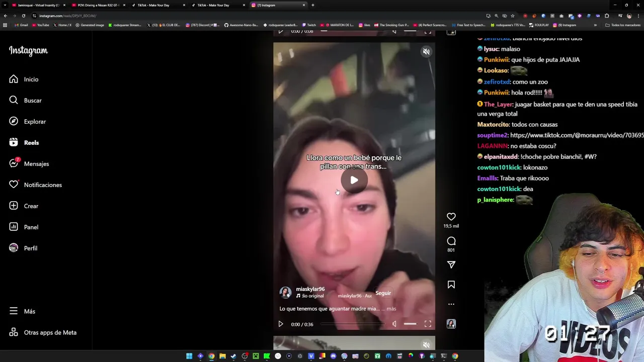The width and height of the screenshot is (644, 362).
Task: Open Mensajes with 7 unread
Action: [x=29, y=164]
